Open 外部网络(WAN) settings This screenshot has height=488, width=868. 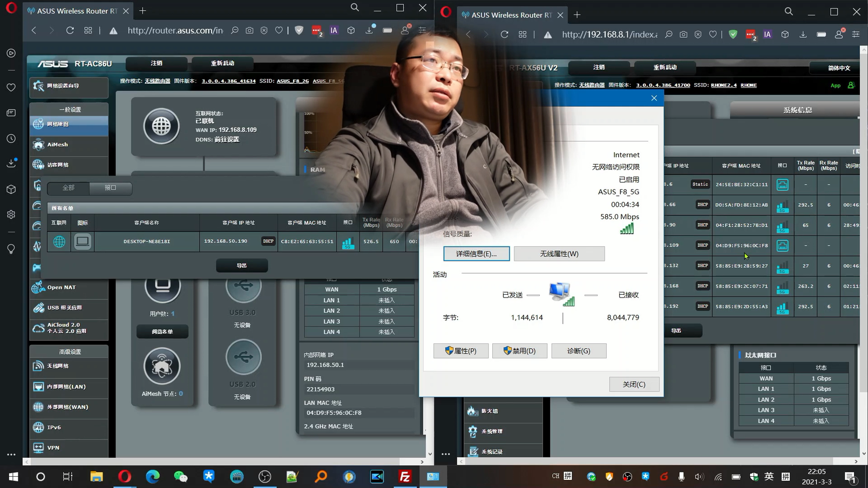[69, 407]
